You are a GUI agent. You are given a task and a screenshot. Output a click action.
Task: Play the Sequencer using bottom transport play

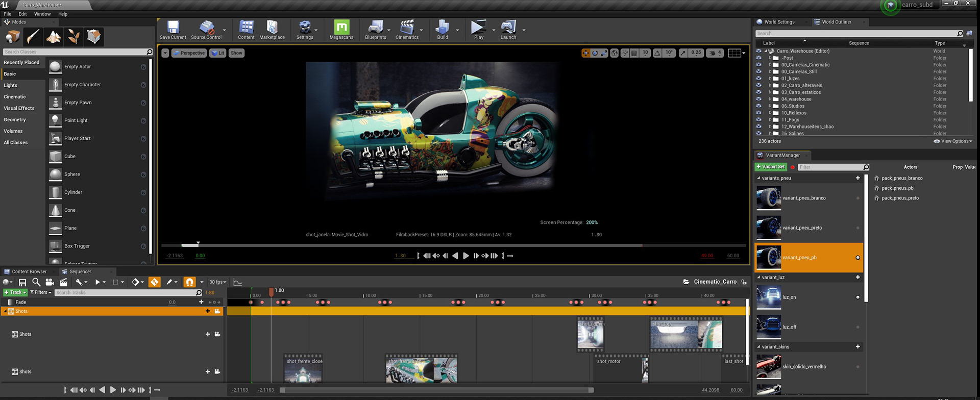pyautogui.click(x=113, y=390)
